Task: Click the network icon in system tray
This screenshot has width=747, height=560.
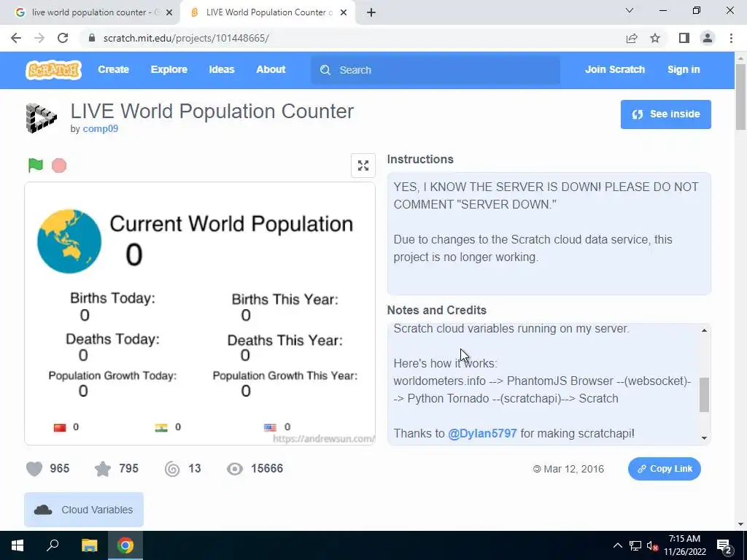Action: tap(635, 545)
